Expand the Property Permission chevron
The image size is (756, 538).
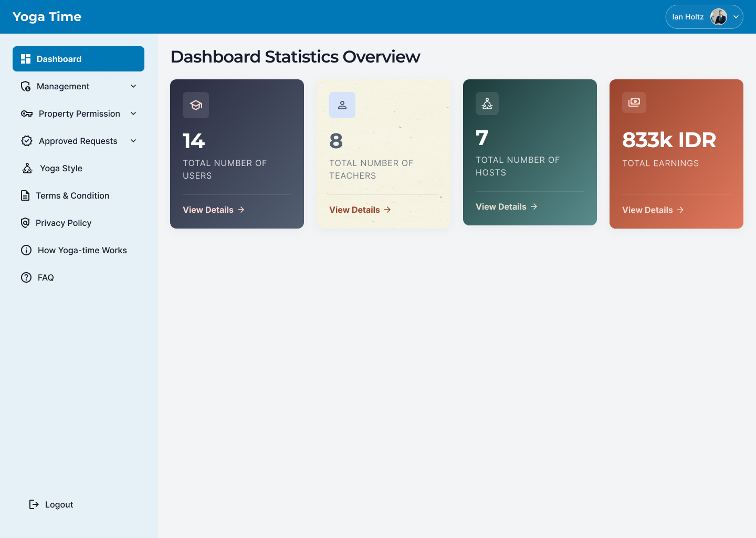click(133, 113)
